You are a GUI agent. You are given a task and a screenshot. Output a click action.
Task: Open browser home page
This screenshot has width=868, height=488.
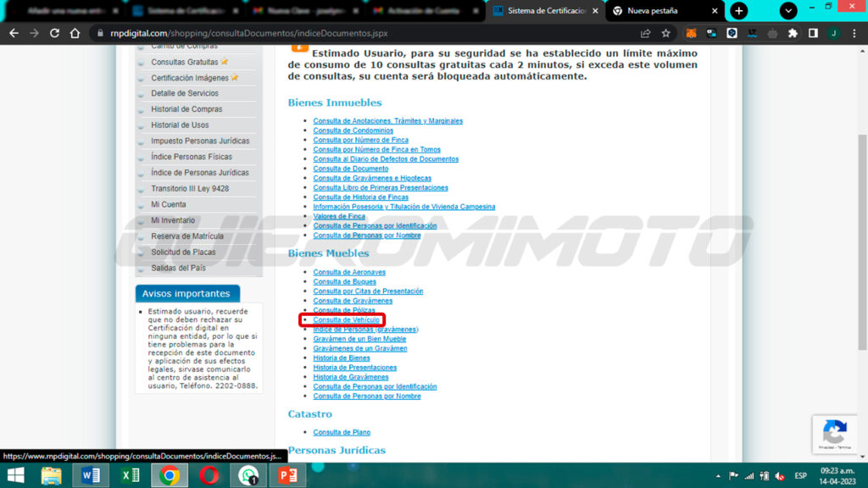[x=75, y=33]
